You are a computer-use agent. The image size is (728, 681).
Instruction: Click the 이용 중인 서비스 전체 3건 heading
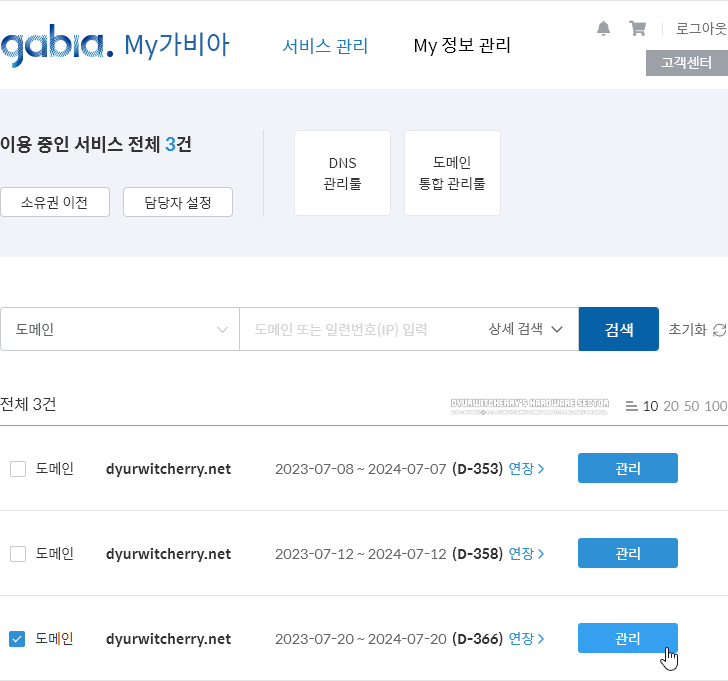pyautogui.click(x=96, y=144)
